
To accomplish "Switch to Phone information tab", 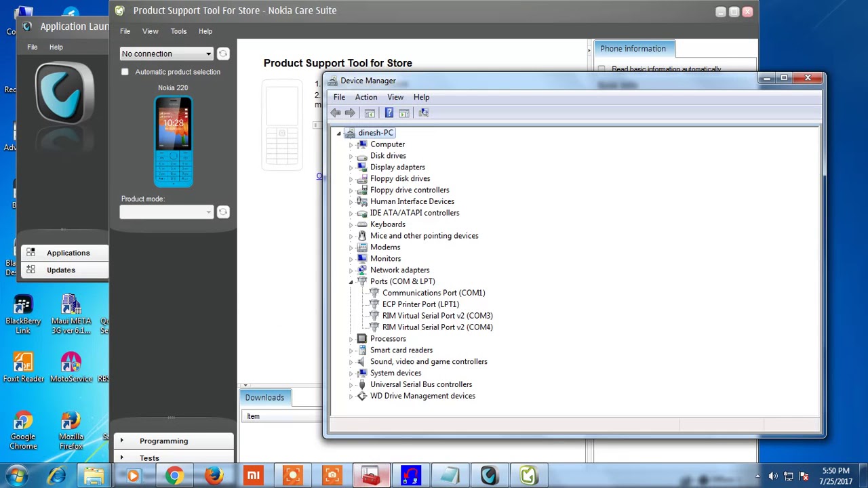I will [633, 49].
